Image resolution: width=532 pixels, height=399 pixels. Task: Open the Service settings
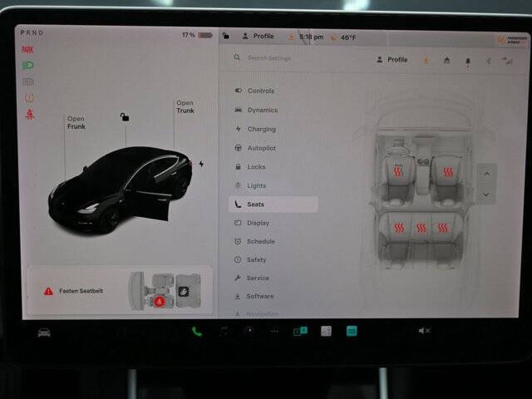(x=252, y=278)
